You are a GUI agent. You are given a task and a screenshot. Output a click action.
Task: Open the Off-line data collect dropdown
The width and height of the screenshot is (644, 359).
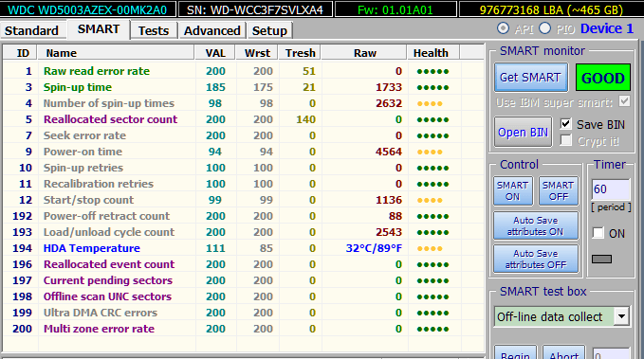[x=621, y=316]
